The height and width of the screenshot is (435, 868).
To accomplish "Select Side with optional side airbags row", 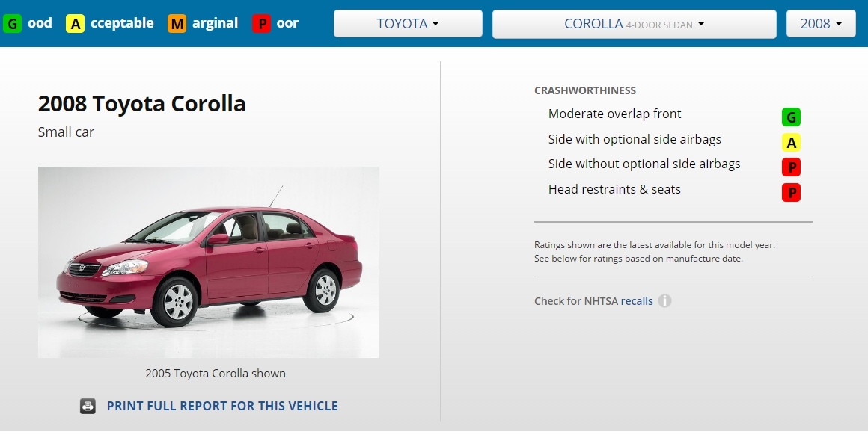I will pyautogui.click(x=673, y=140).
